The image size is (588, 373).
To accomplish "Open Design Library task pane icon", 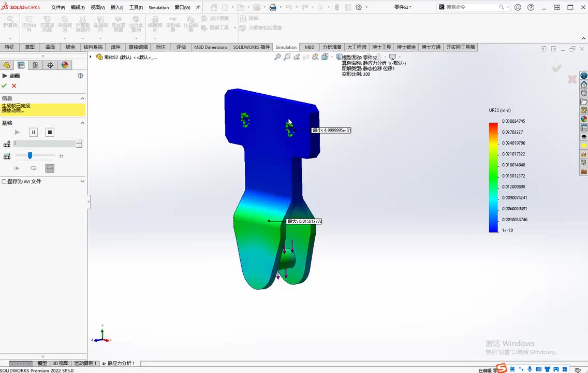I will (584, 93).
